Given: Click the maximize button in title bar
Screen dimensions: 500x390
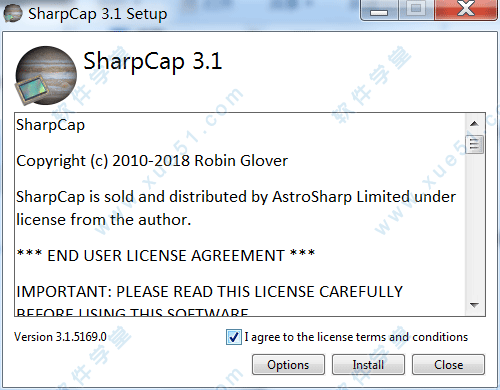Looking at the screenshot, I should click(x=416, y=10).
